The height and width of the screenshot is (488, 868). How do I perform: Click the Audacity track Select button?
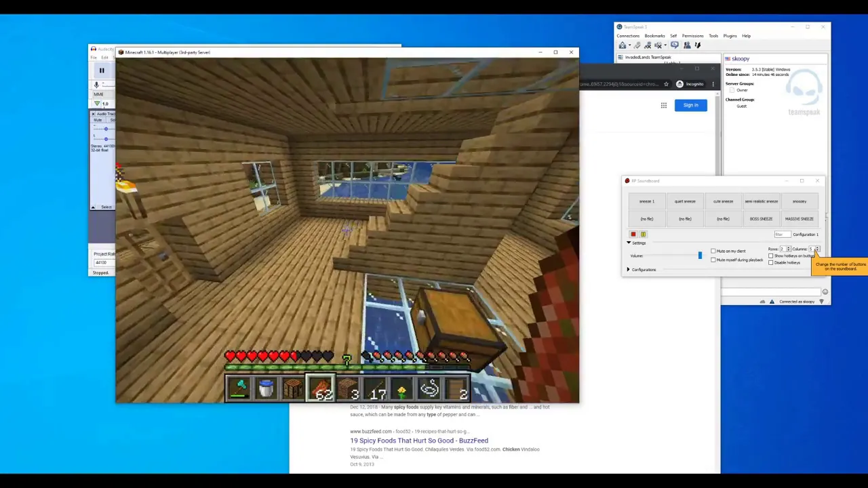106,207
